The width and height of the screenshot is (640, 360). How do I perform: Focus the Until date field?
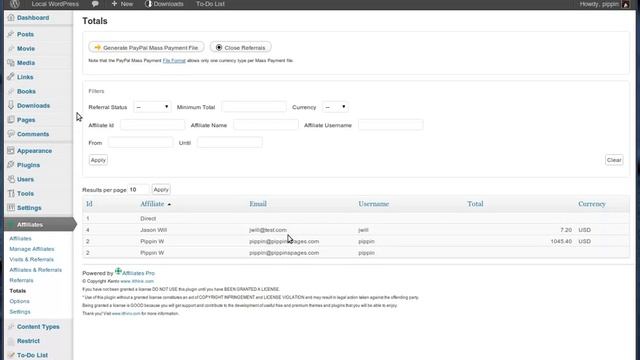[229, 142]
